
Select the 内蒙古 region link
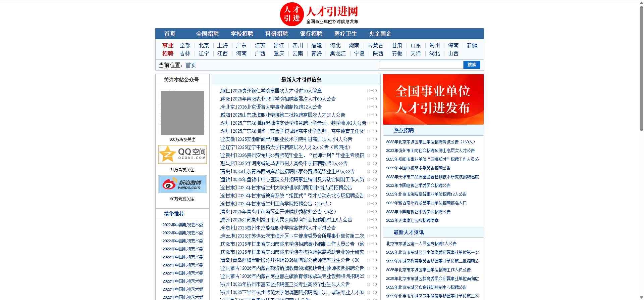(375, 45)
